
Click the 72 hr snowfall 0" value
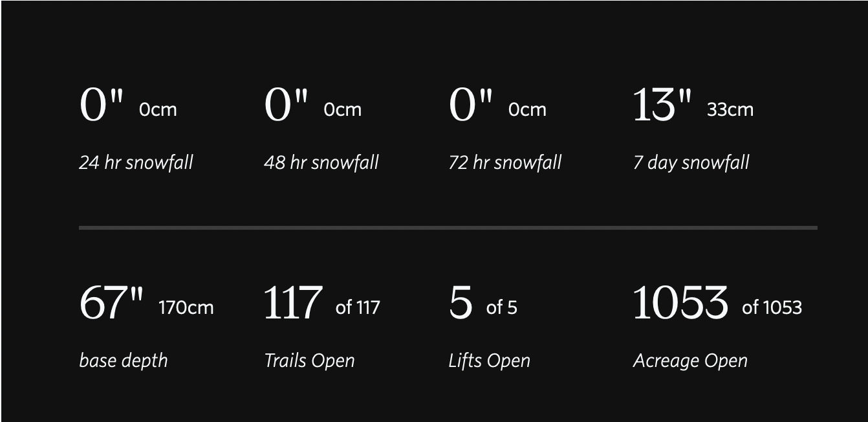click(x=471, y=104)
